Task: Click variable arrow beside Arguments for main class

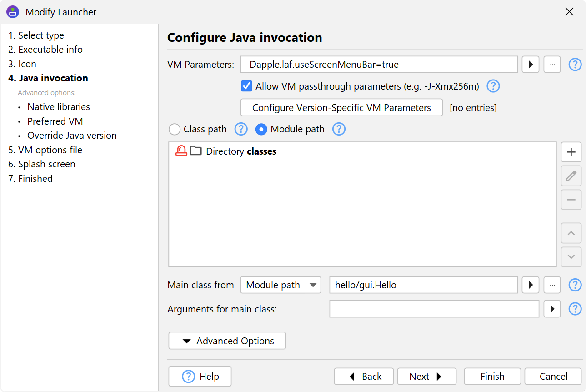Action: click(x=552, y=309)
